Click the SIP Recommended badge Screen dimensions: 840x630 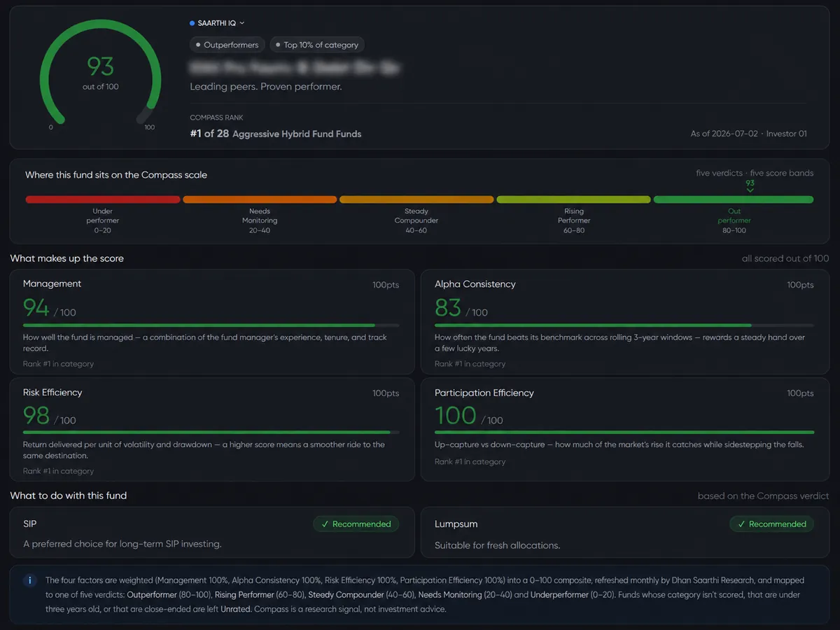356,524
